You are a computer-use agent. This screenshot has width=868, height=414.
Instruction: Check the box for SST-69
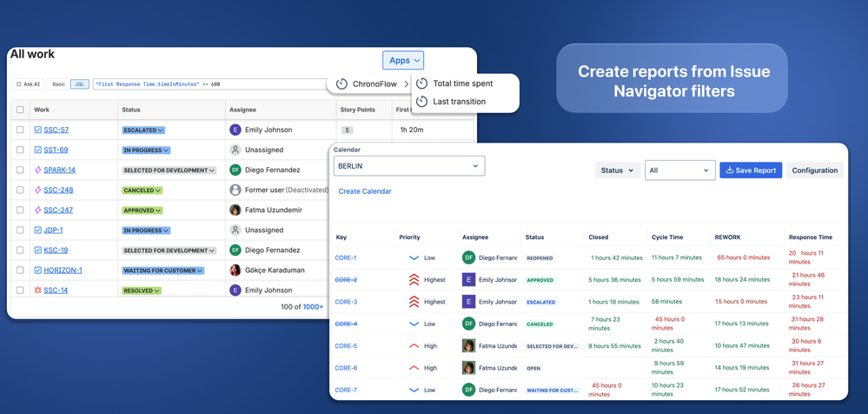[21, 150]
